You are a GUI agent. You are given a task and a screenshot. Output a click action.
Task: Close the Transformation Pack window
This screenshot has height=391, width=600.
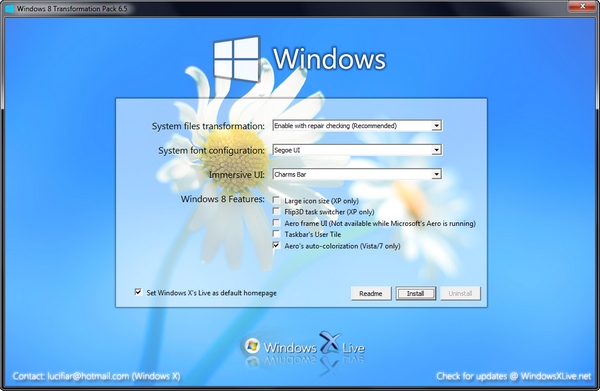coord(582,6)
